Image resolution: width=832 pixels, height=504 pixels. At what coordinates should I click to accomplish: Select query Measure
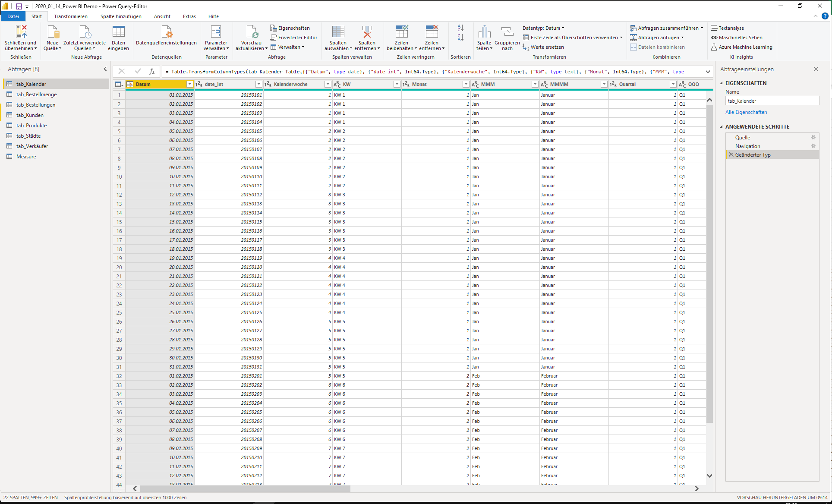(x=55, y=157)
